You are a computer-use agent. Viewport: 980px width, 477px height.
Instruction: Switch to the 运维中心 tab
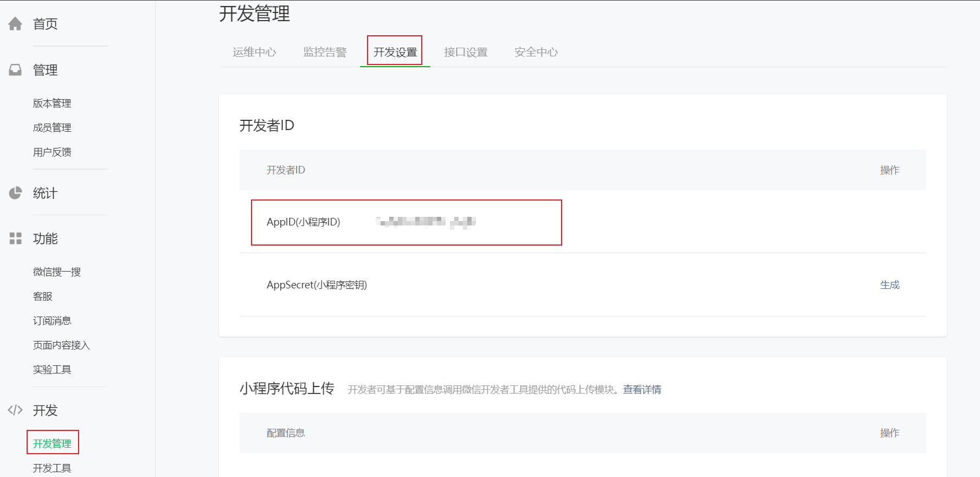(x=254, y=52)
